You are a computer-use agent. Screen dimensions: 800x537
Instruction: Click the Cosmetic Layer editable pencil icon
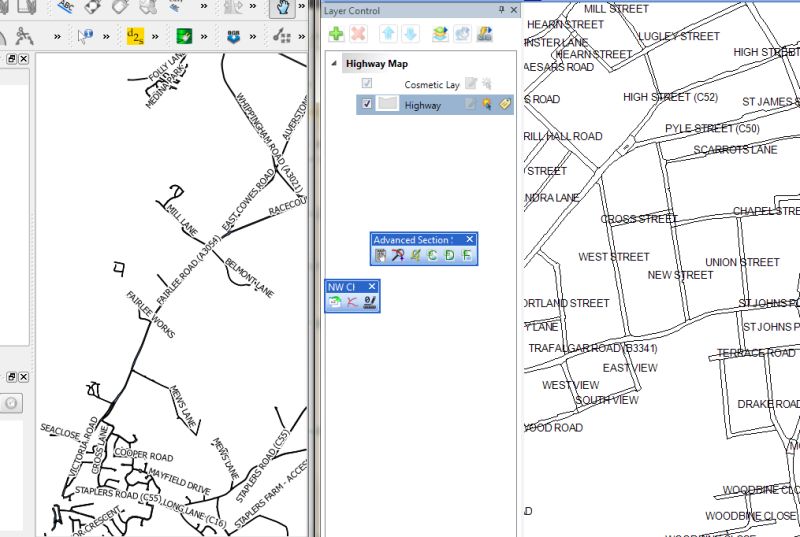pos(470,84)
